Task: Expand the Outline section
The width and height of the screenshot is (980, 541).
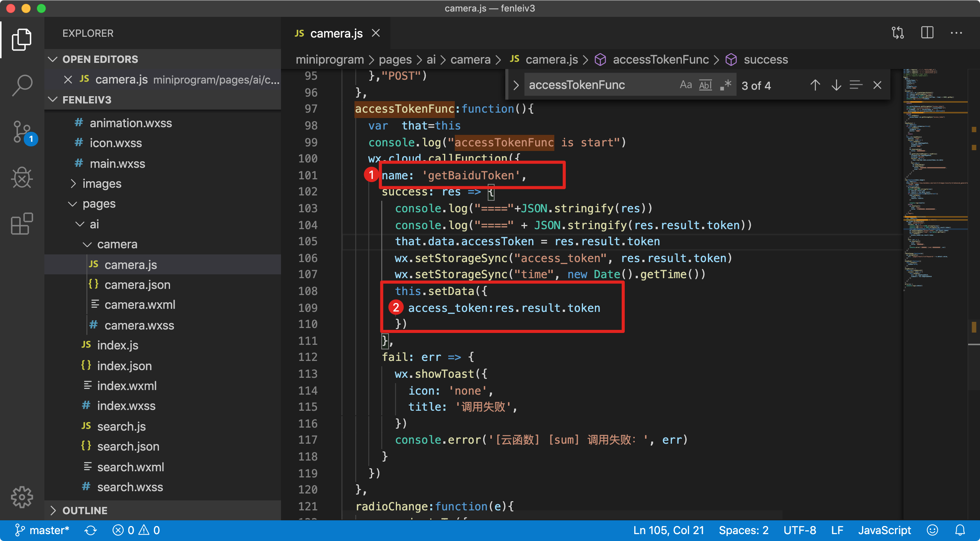Action: point(85,510)
